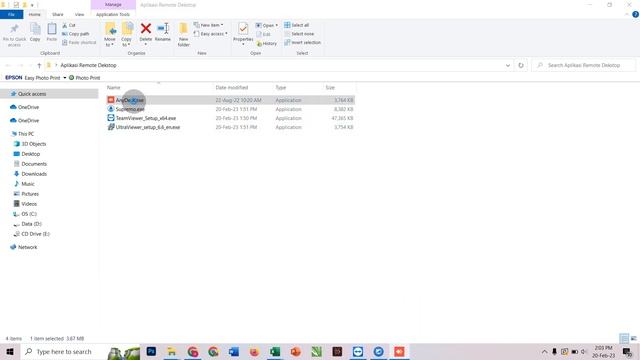
Task: Open Excel from the taskbar
Action: [275, 351]
